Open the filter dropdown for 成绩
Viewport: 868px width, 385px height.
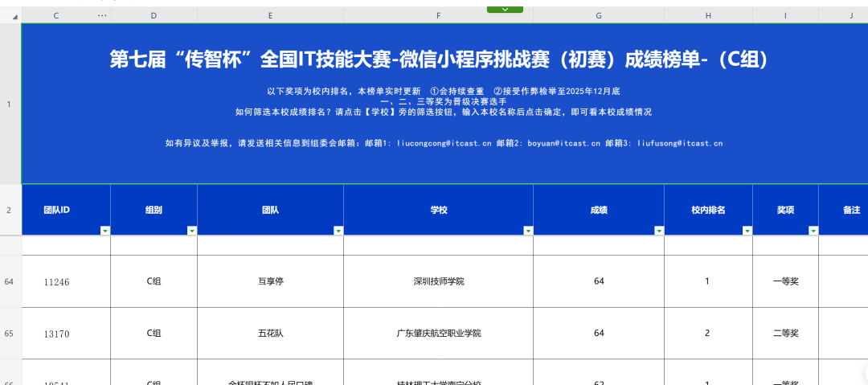tap(659, 231)
